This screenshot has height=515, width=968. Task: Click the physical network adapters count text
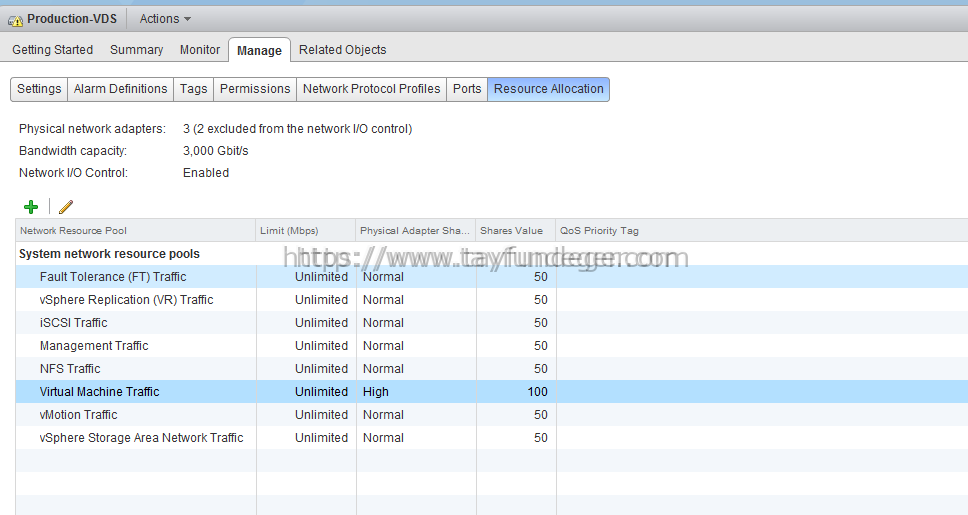(x=298, y=128)
